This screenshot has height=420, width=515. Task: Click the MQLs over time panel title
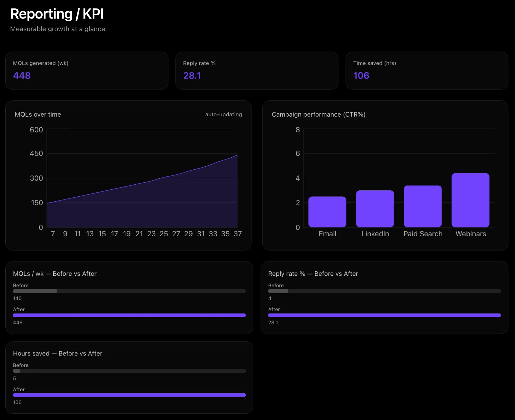click(x=37, y=115)
